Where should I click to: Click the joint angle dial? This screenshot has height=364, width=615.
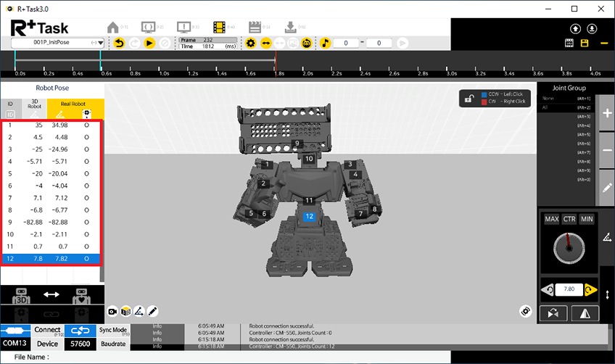(568, 250)
